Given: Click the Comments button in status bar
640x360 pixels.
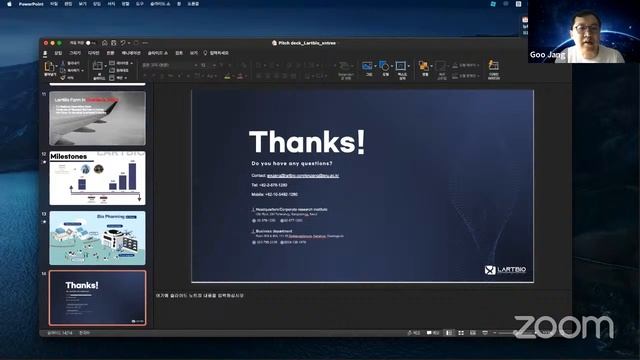Looking at the screenshot, I should pyautogui.click(x=433, y=333).
